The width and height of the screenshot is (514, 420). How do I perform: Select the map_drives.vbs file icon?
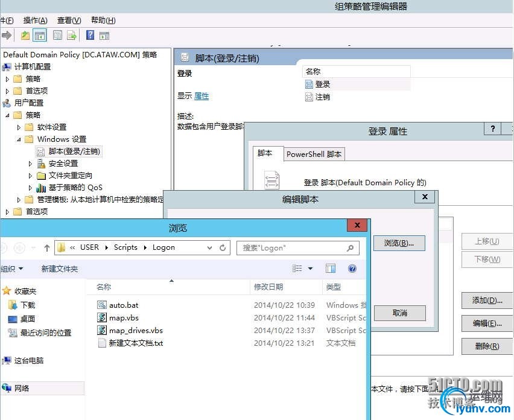pos(102,329)
